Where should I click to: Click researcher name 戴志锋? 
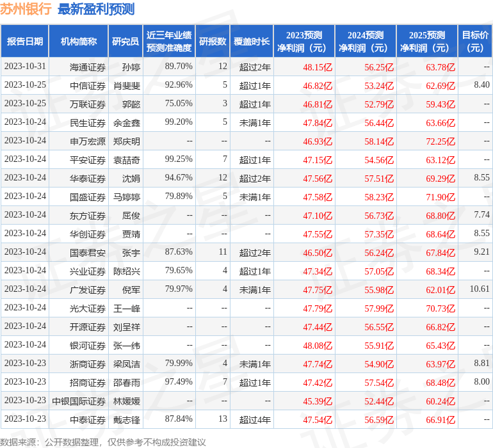127,420
